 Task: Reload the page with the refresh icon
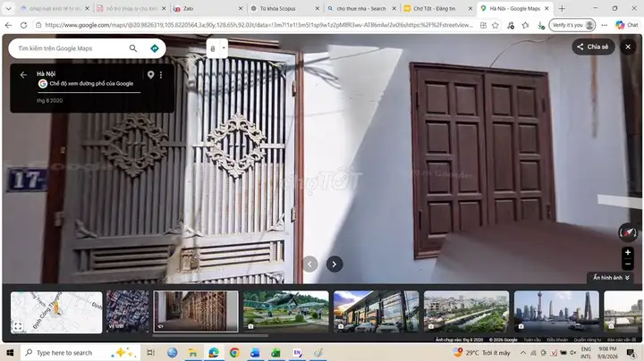pyautogui.click(x=23, y=25)
